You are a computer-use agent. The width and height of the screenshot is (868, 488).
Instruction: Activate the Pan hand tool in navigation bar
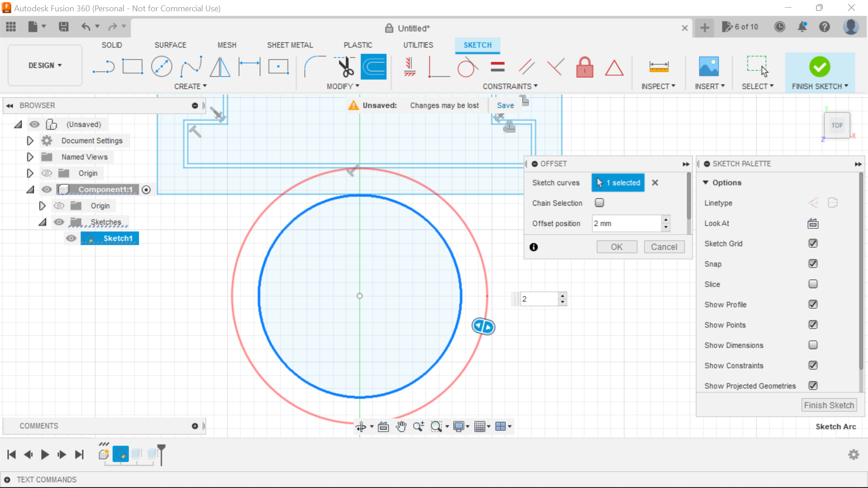[401, 426]
